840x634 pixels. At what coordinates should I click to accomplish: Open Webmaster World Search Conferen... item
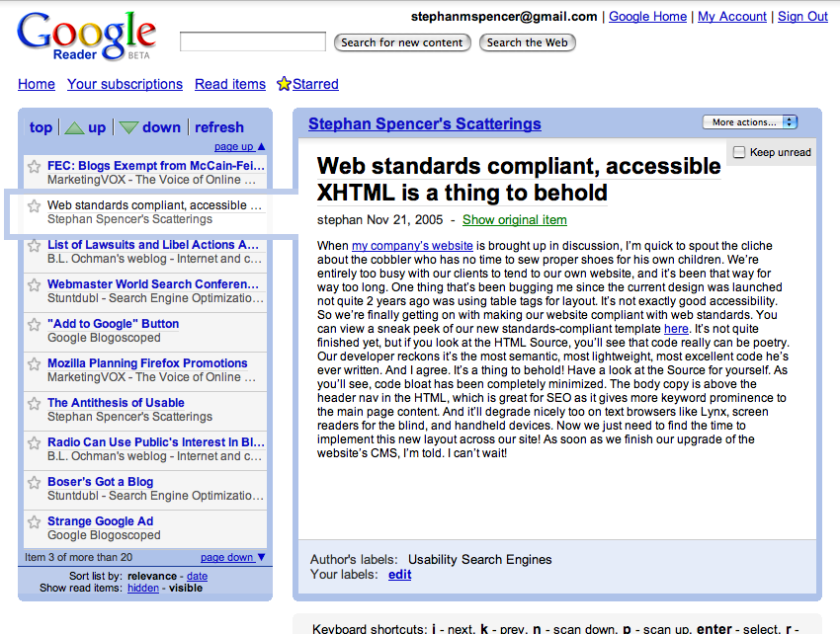click(153, 284)
